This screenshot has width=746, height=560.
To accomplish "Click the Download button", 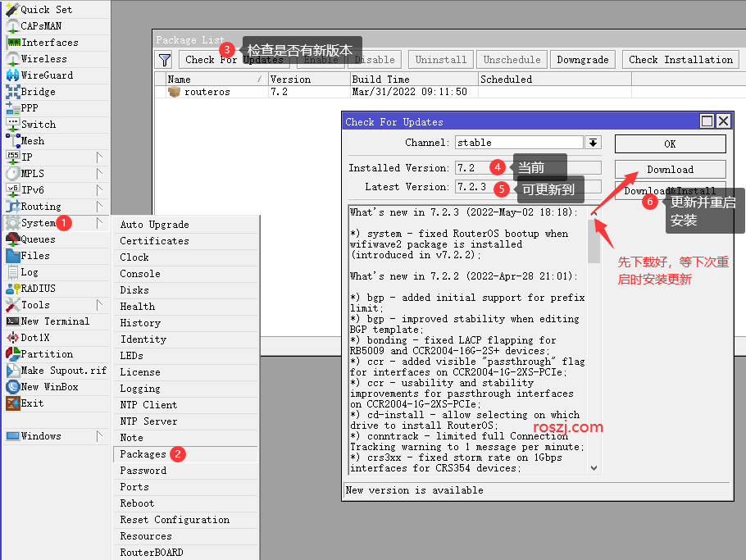I will (x=670, y=170).
